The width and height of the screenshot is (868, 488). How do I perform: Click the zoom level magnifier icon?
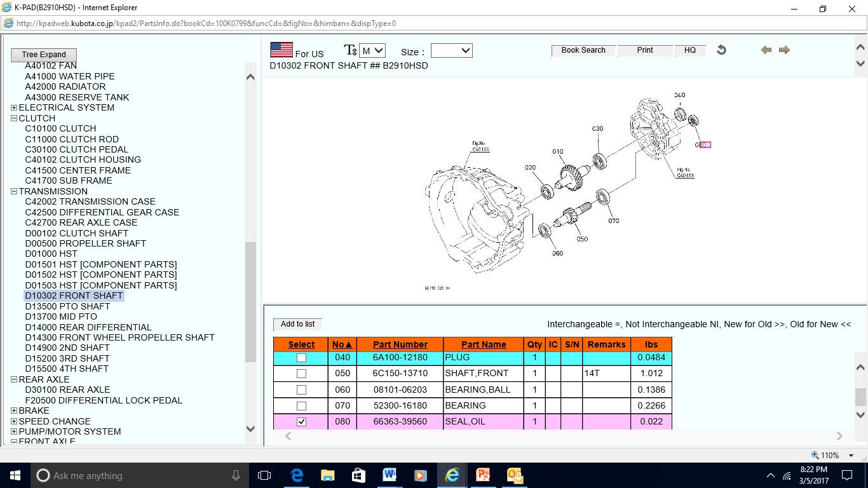point(815,455)
